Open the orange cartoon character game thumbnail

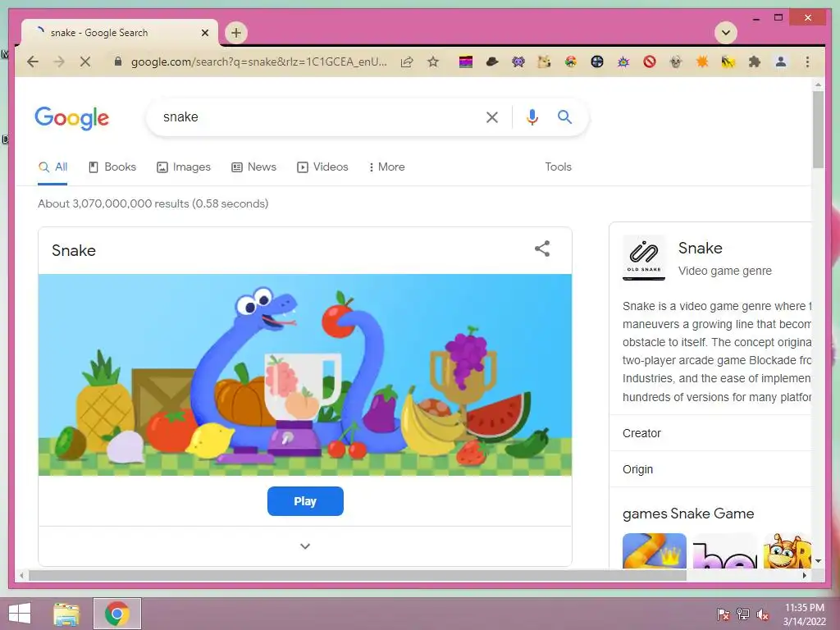(x=787, y=550)
